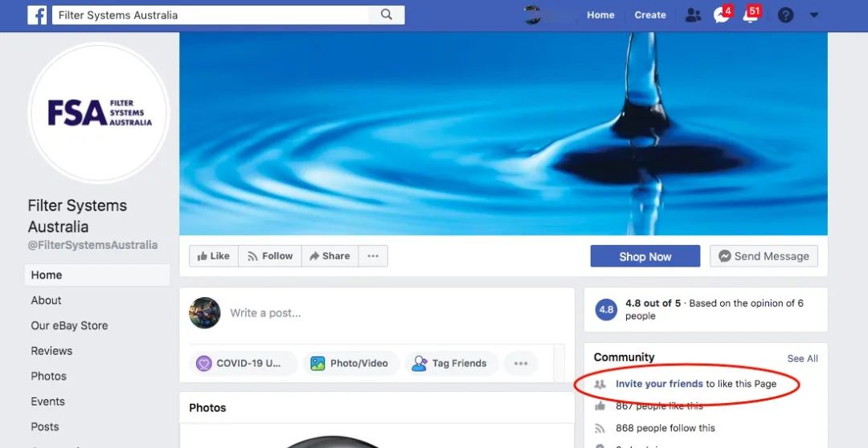
Task: Open the Create link in top bar
Action: (x=650, y=15)
